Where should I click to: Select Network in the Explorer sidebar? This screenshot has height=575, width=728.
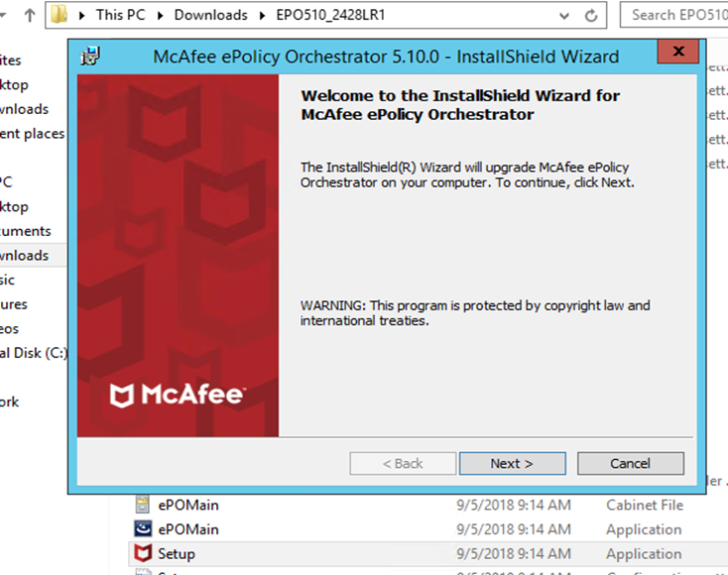(x=9, y=402)
